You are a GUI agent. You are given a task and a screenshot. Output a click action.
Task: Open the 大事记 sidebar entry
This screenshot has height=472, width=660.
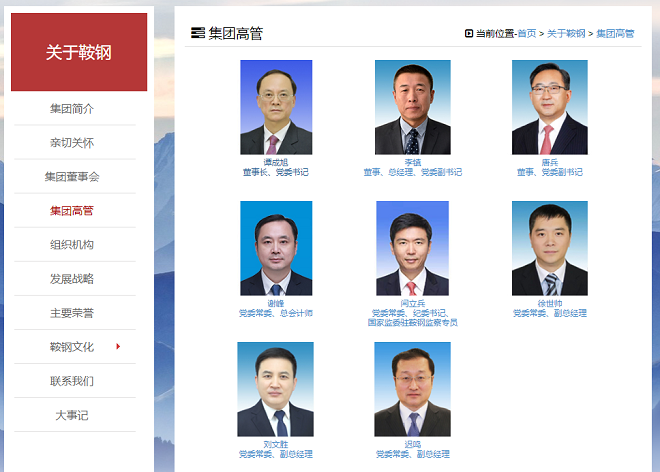(x=72, y=415)
